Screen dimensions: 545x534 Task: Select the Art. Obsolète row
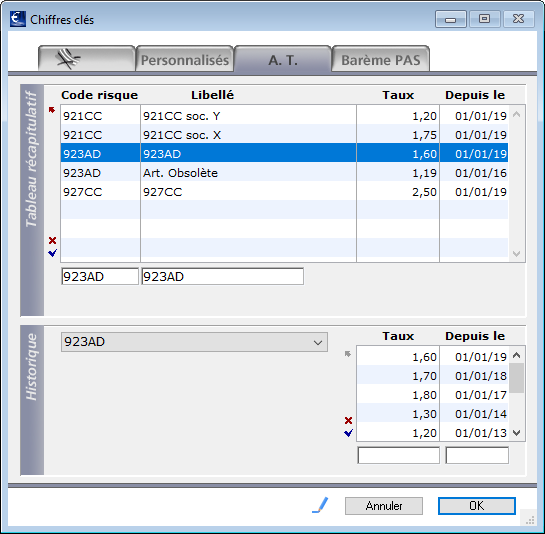pos(284,173)
